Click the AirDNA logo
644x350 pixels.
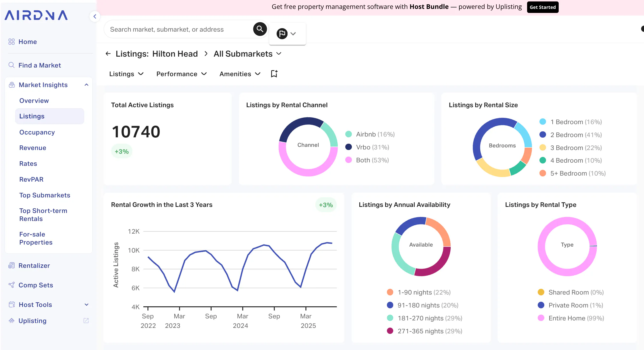click(36, 15)
